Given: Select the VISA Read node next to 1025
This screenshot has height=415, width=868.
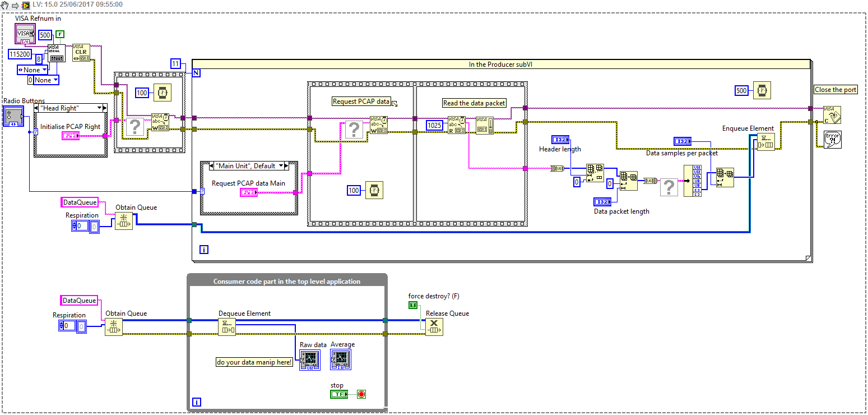Looking at the screenshot, I should [457, 125].
